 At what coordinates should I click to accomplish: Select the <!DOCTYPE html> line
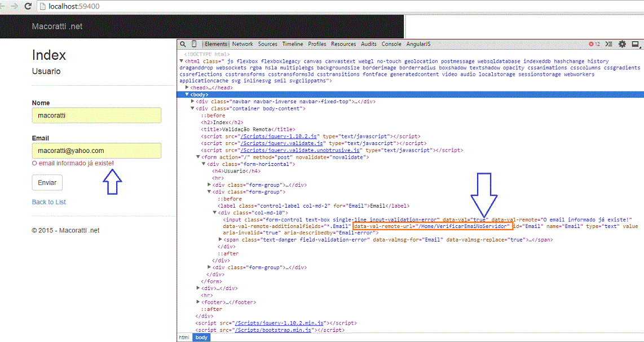coord(207,54)
